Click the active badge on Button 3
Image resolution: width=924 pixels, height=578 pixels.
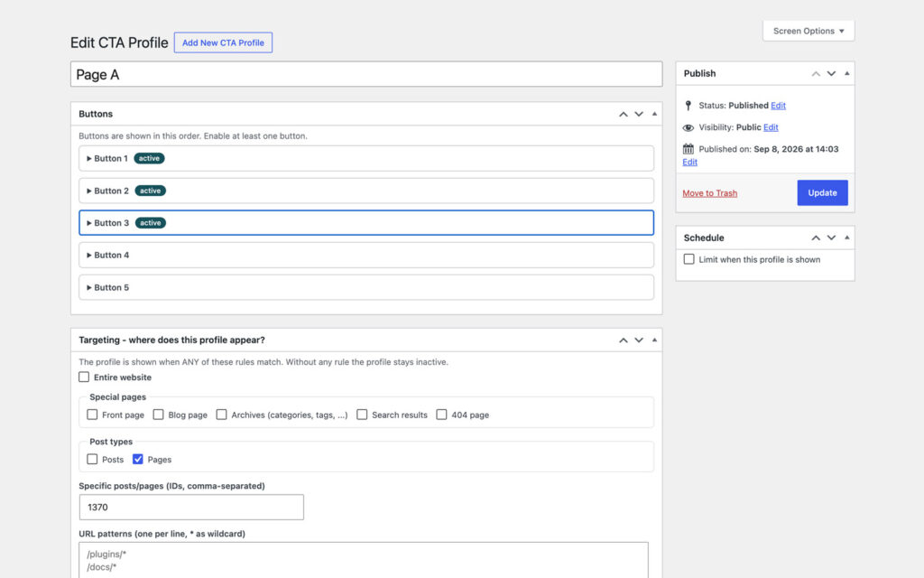[x=151, y=223]
